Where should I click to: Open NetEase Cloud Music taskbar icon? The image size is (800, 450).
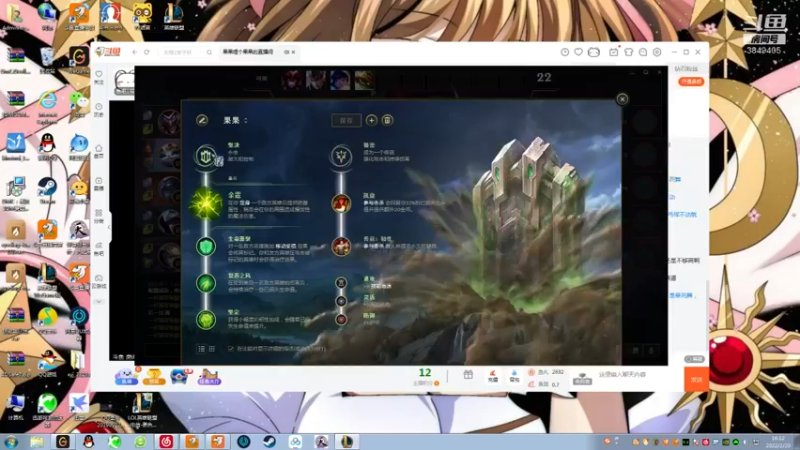pyautogui.click(x=166, y=441)
